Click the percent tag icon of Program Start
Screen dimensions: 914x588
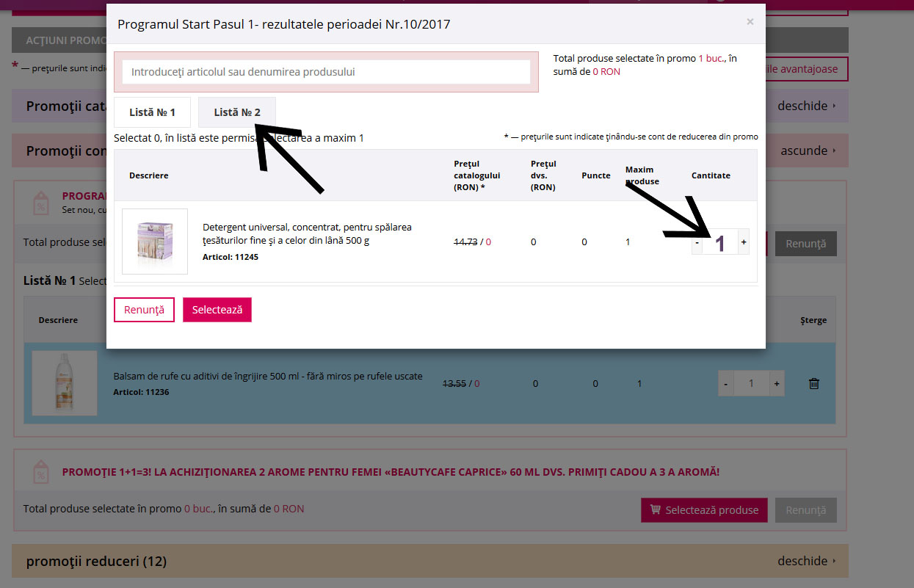[42, 203]
